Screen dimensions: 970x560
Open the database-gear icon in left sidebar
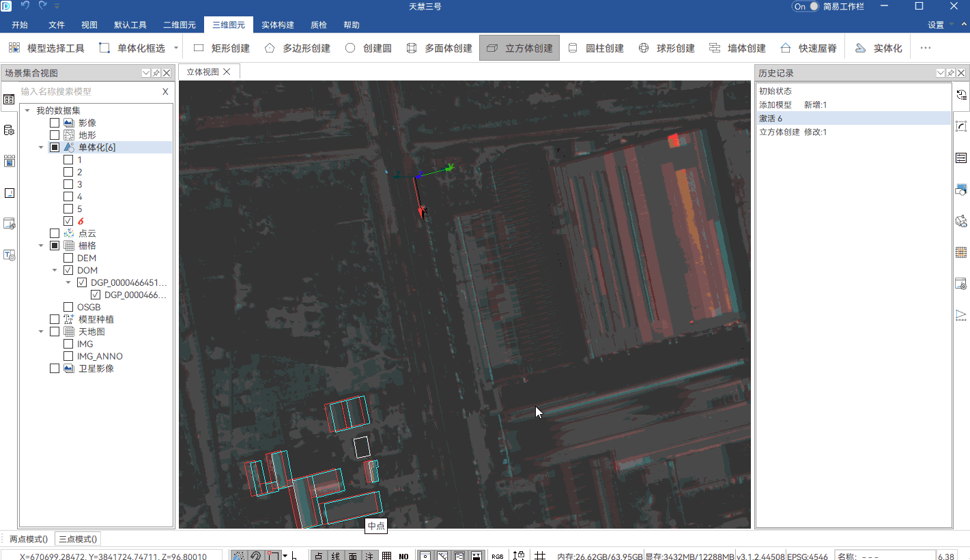pos(9,130)
